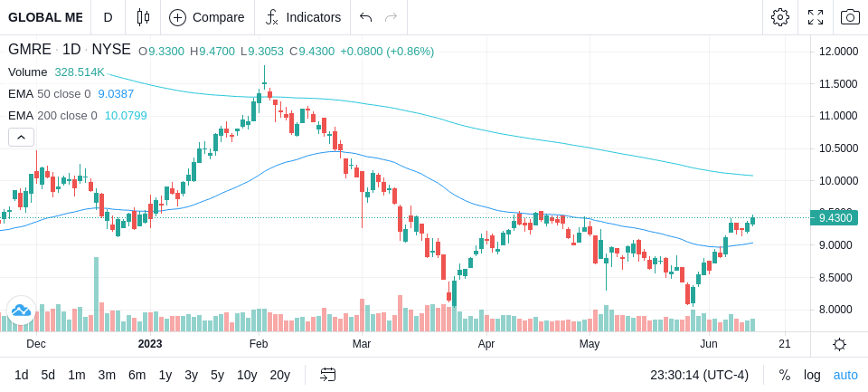868x392 pixels.
Task: Click the 2023 label on time axis
Action: click(149, 344)
